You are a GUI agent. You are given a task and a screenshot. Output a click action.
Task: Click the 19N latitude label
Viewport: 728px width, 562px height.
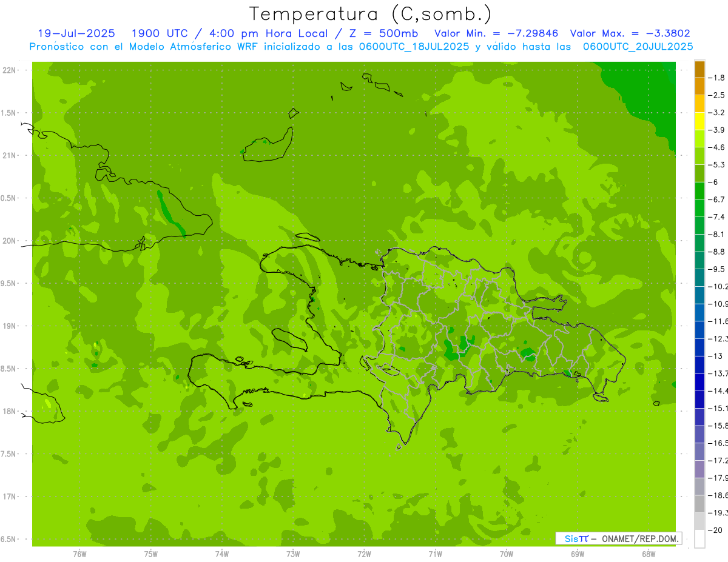[x=10, y=326]
